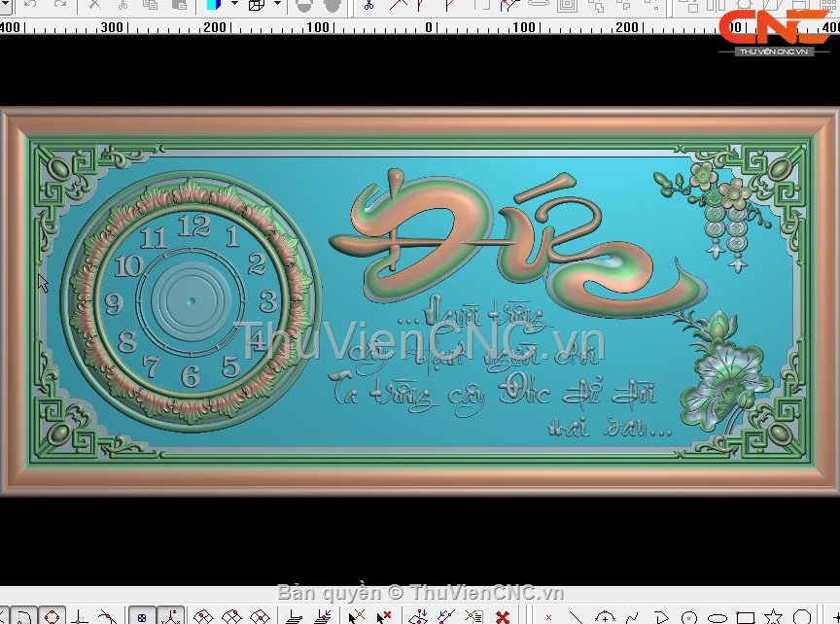Select the polygon drawing tool
The image size is (840, 624).
801,617
